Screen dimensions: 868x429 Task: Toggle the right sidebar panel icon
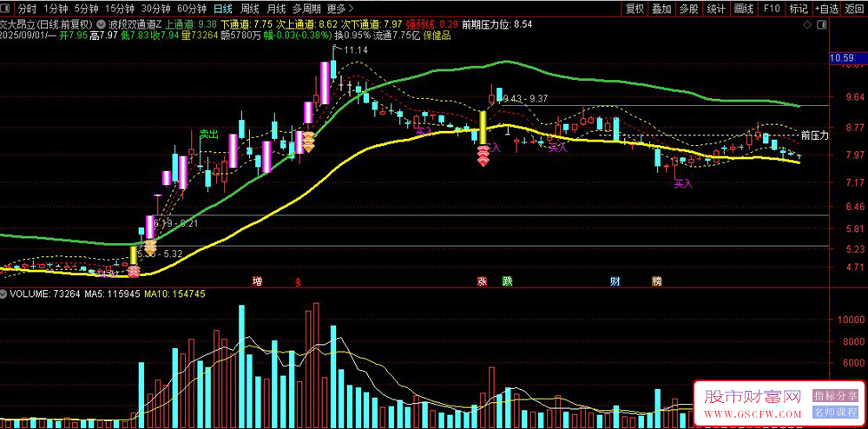821,25
